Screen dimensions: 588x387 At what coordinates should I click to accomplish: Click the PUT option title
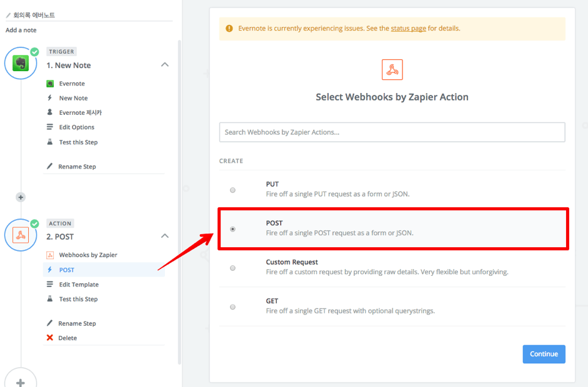tap(272, 184)
